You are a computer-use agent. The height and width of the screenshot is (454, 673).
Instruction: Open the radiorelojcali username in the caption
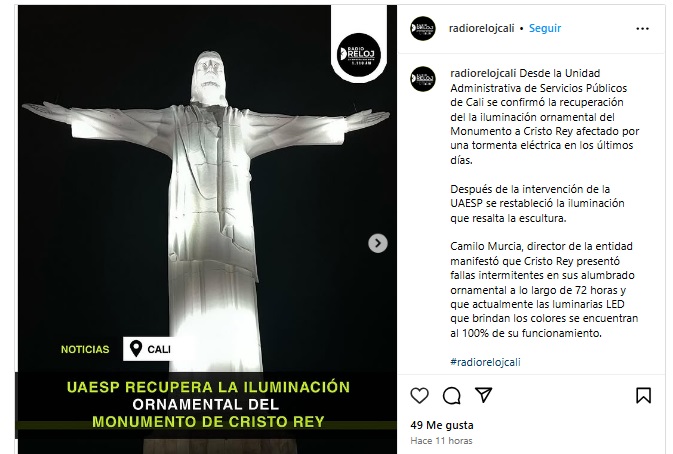[483, 73]
